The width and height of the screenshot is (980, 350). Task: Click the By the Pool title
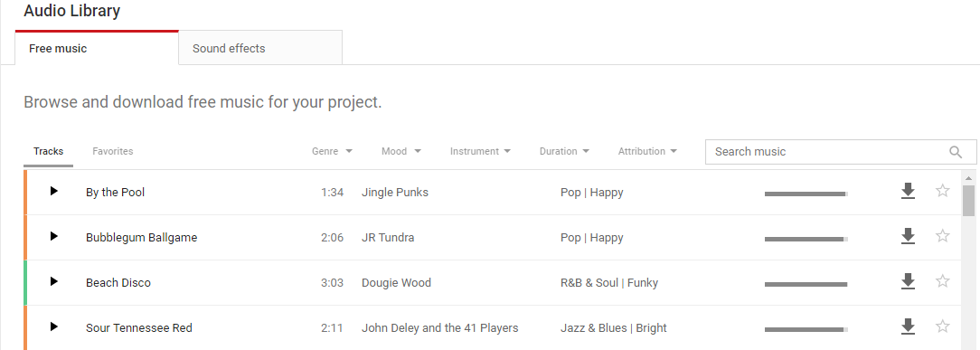pyautogui.click(x=115, y=193)
